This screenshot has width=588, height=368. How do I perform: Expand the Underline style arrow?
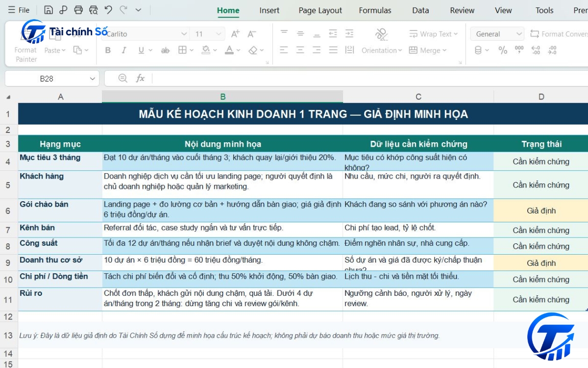click(x=150, y=50)
